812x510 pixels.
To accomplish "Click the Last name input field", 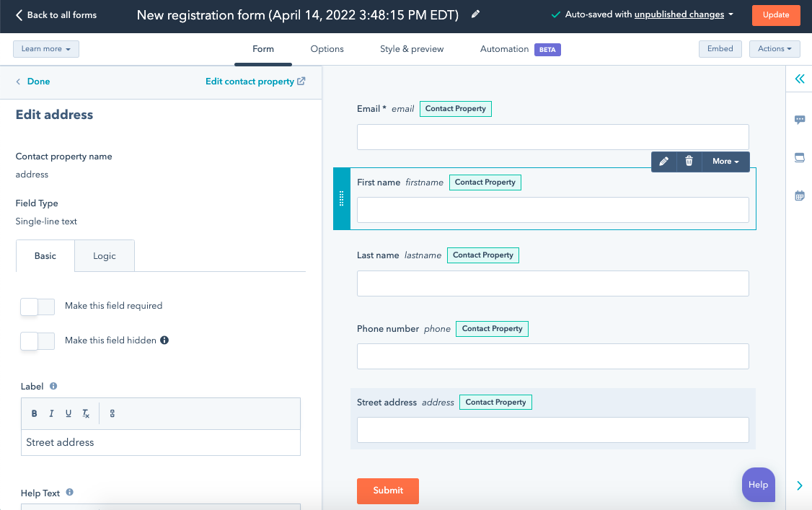I will tap(552, 283).
